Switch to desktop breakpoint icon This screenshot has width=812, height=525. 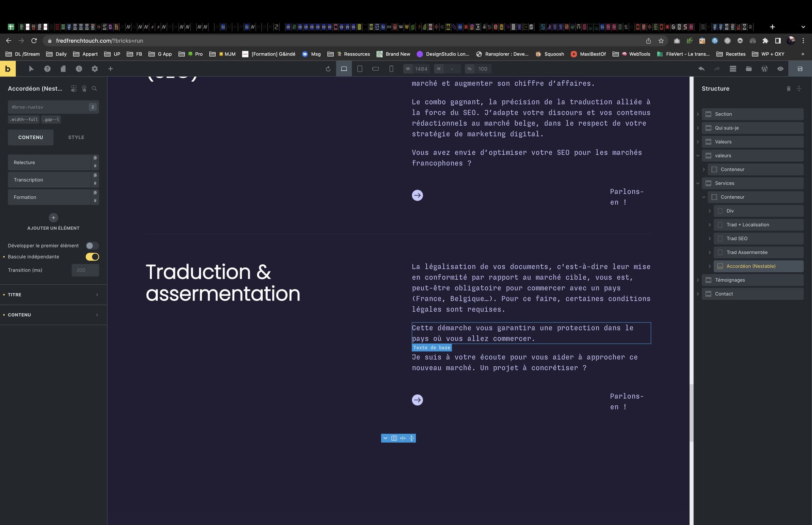coord(344,69)
